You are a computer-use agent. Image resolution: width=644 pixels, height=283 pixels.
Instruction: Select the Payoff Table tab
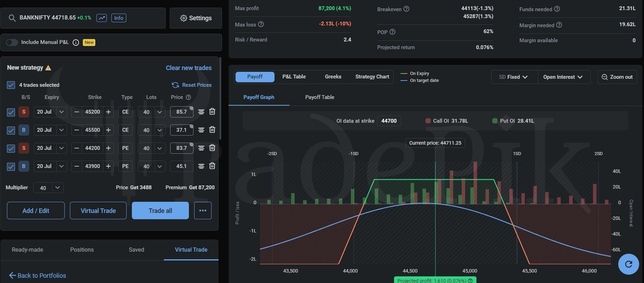(319, 97)
